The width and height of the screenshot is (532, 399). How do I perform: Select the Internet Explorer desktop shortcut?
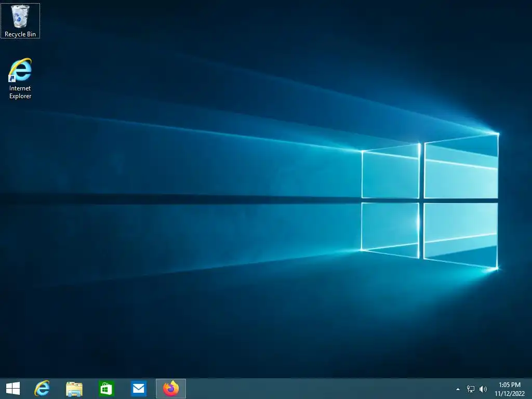(x=20, y=79)
